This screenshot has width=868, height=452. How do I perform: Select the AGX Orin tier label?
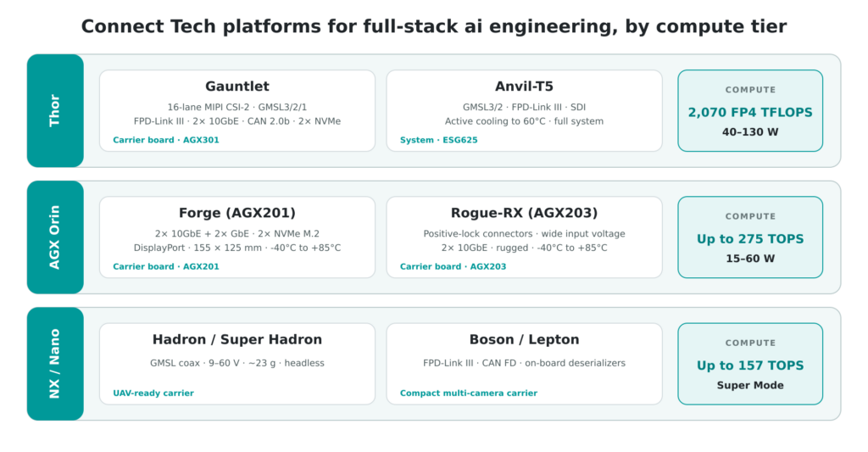pos(54,237)
